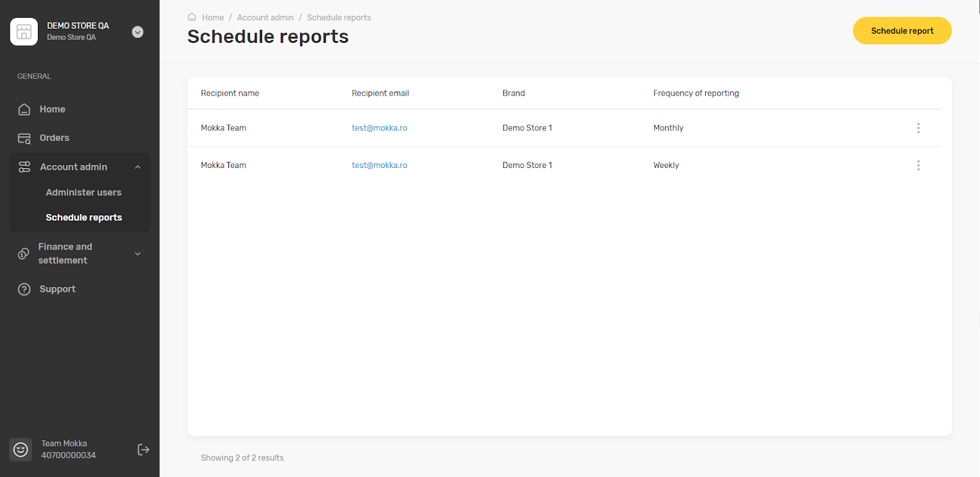Click the logout icon at sidebar bottom

143,450
